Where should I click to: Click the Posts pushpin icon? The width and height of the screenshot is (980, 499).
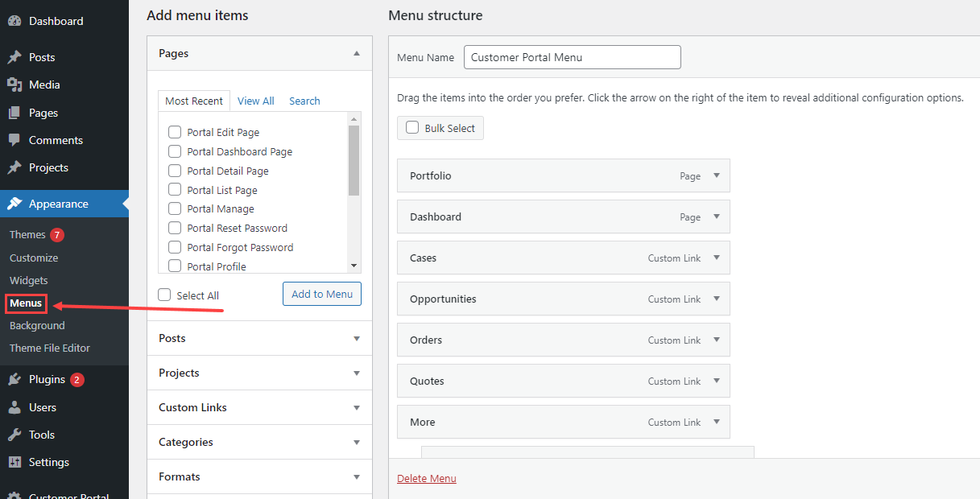[x=14, y=57]
